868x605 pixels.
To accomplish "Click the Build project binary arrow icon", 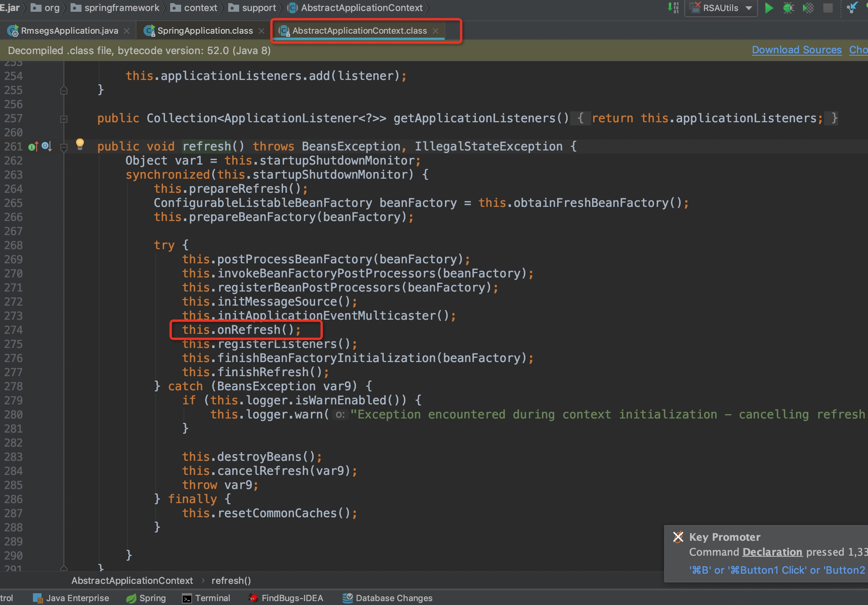I will pyautogui.click(x=673, y=7).
